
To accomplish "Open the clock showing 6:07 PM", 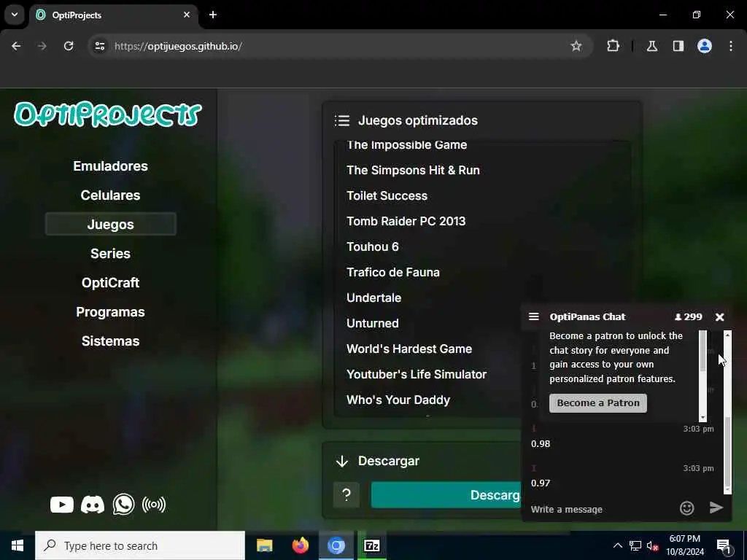I will [x=684, y=545].
